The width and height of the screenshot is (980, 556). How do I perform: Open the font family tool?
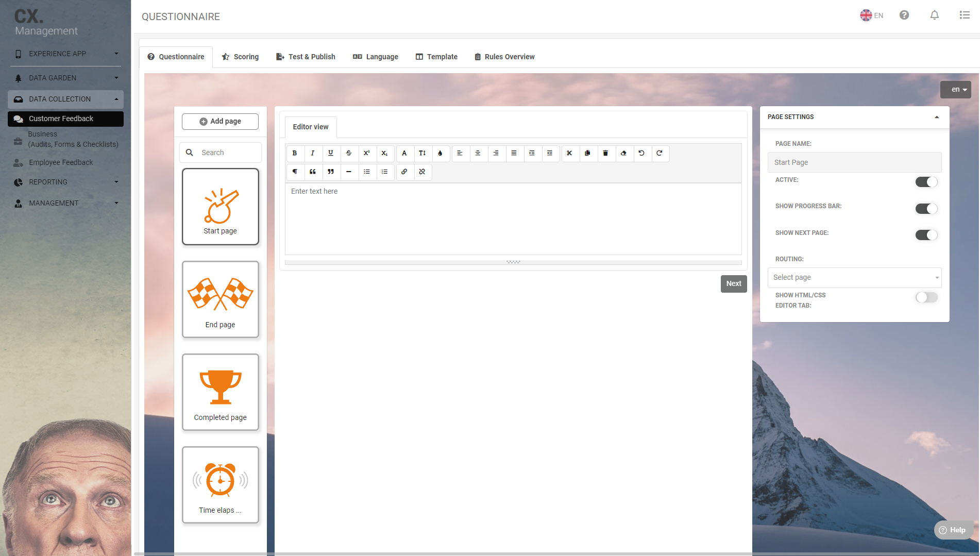404,153
